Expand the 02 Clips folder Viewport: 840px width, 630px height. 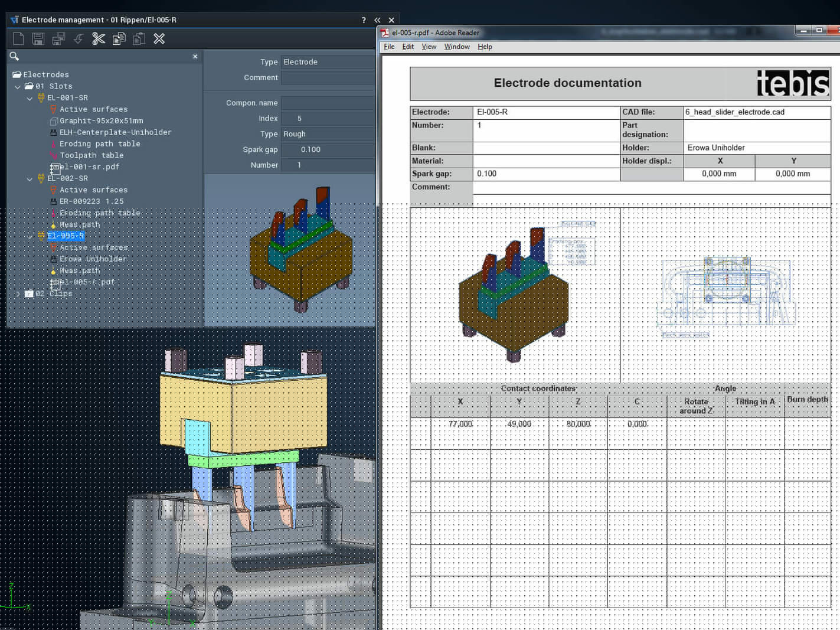click(x=18, y=293)
